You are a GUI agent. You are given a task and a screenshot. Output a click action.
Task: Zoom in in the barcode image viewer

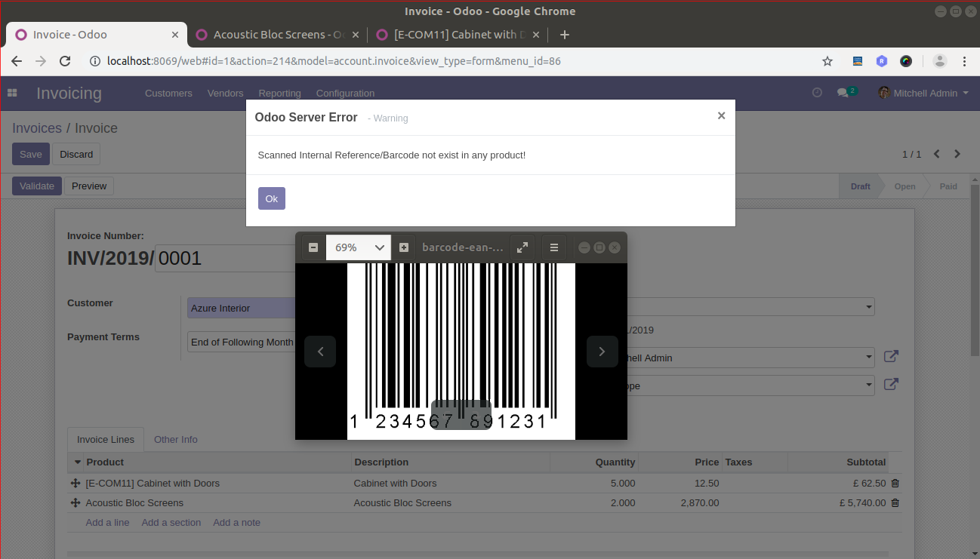pyautogui.click(x=404, y=247)
